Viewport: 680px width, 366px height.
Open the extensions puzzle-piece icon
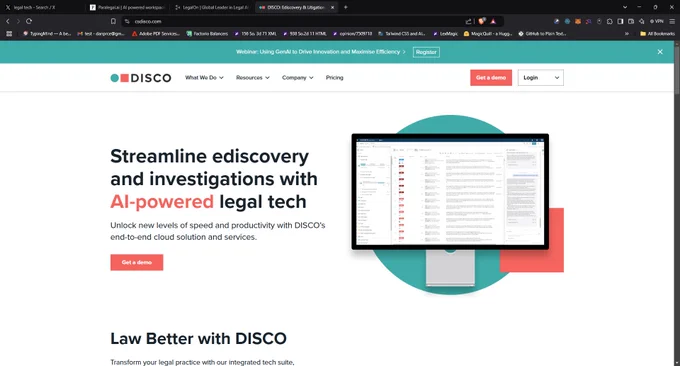(610, 21)
